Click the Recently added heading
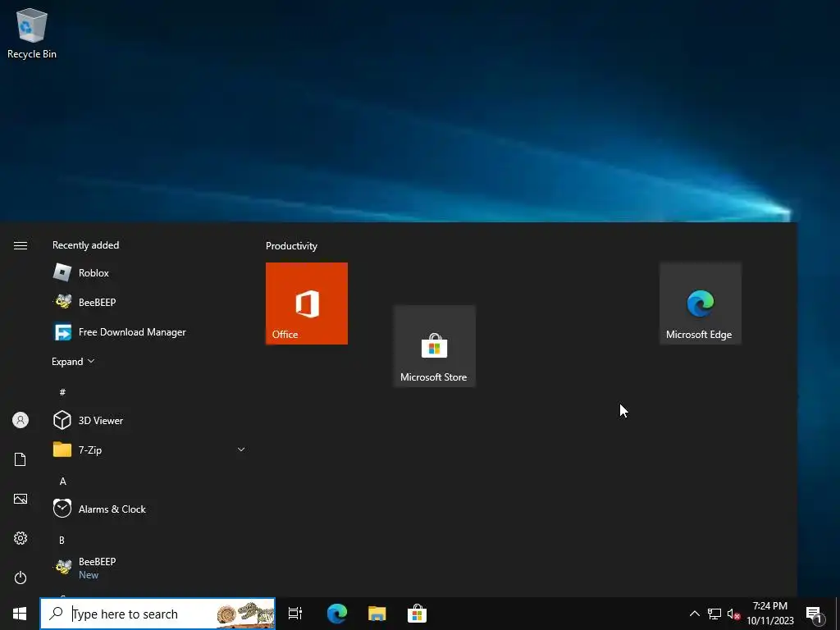Viewport: 840px width, 630px height. click(85, 244)
